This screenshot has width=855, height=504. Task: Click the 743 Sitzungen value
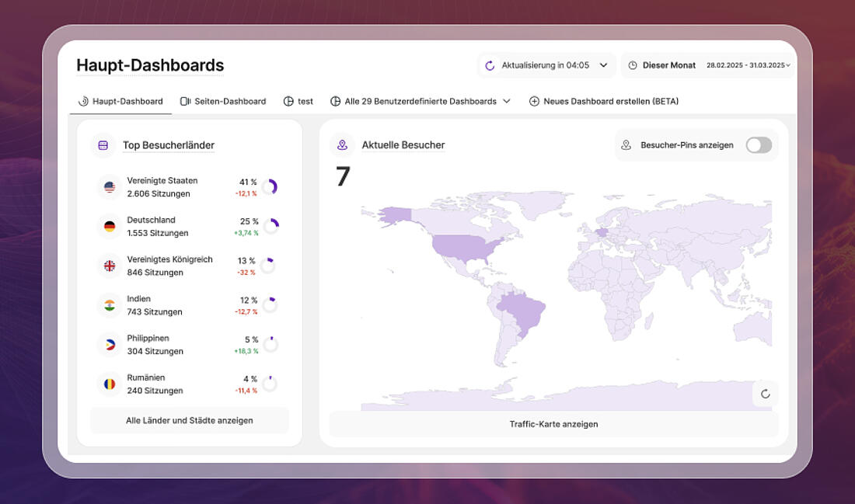(x=155, y=311)
